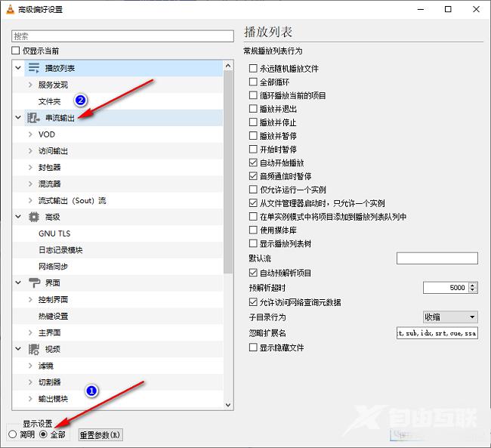Click the 播放列表 playlist icon in tree
The image size is (491, 448).
[x=34, y=68]
